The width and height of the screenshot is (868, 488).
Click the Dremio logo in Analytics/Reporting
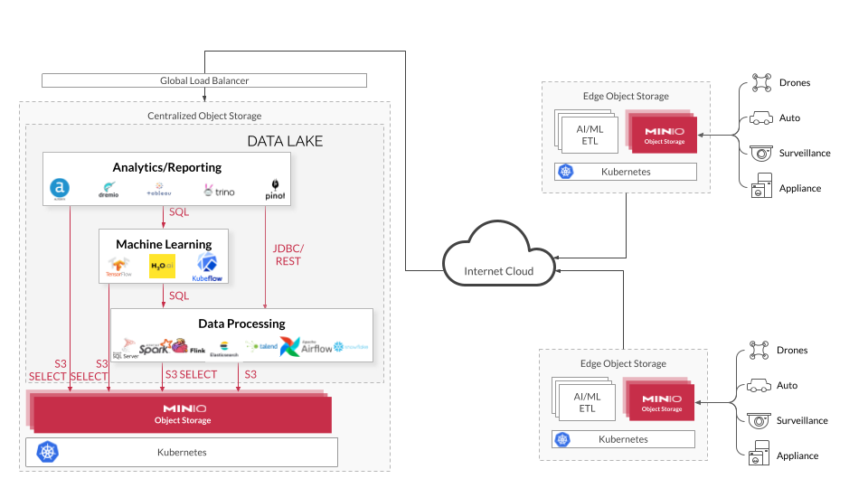(108, 190)
